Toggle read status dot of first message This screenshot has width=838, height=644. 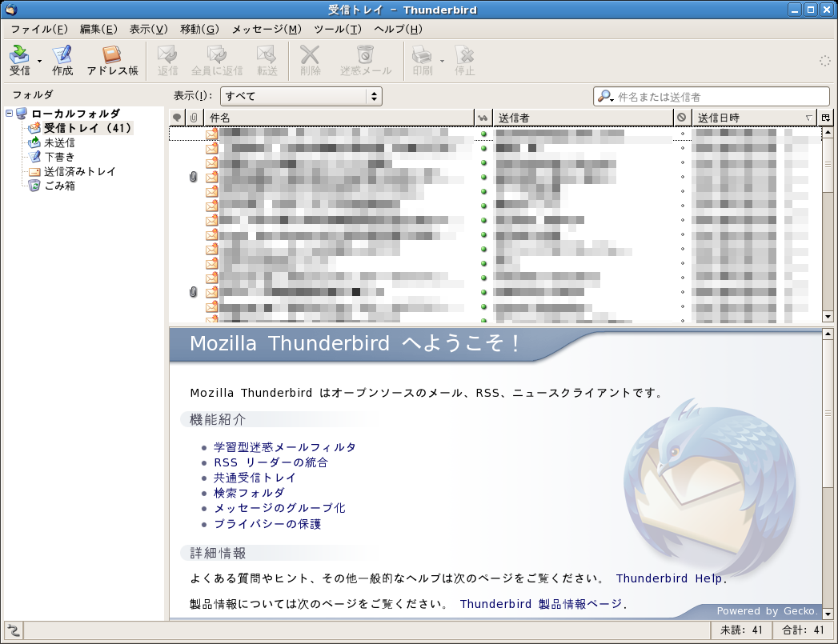click(483, 134)
